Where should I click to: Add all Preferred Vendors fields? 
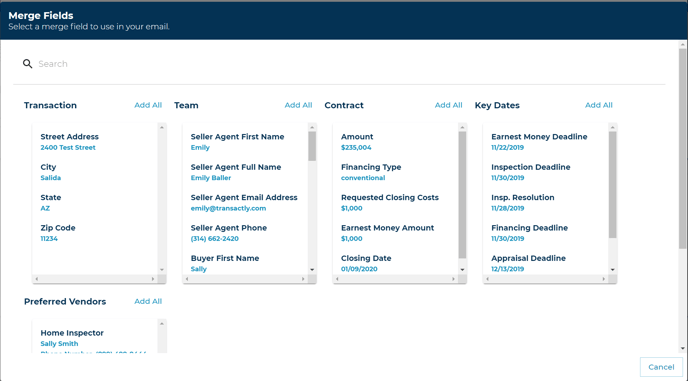click(148, 302)
